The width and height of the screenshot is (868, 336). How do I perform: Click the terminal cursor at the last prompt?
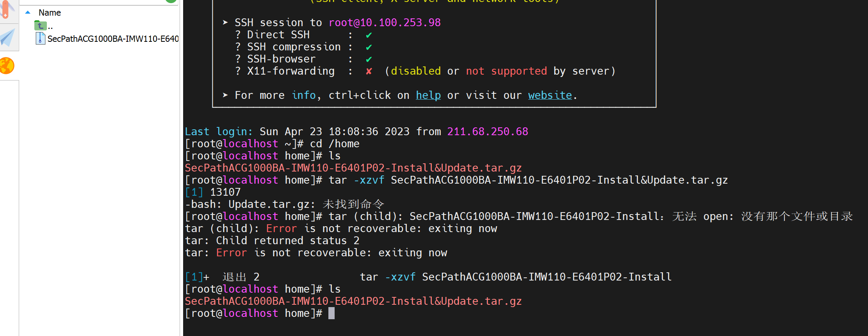pos(332,313)
